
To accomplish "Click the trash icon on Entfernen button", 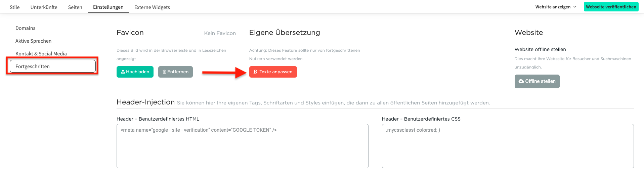I will (164, 72).
